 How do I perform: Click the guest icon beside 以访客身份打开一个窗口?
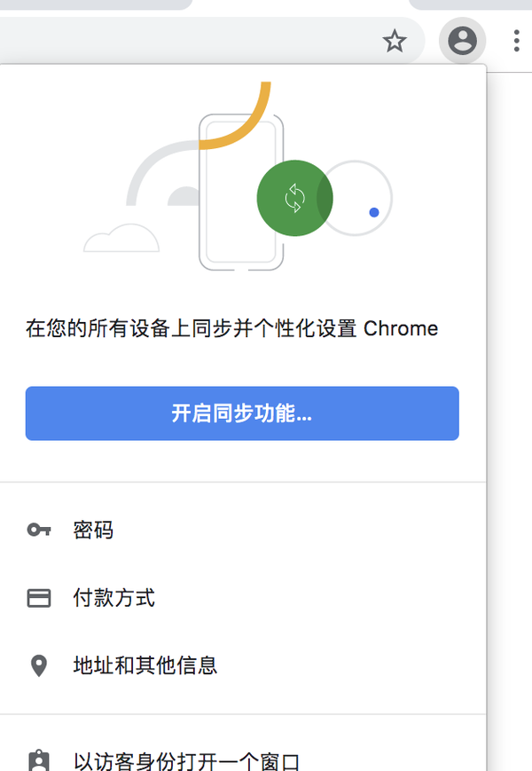(x=38, y=760)
